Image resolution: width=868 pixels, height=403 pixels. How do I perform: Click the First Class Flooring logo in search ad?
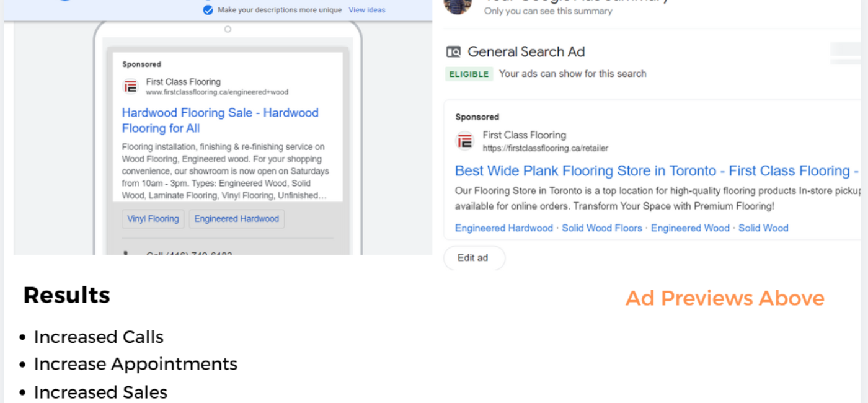[464, 141]
